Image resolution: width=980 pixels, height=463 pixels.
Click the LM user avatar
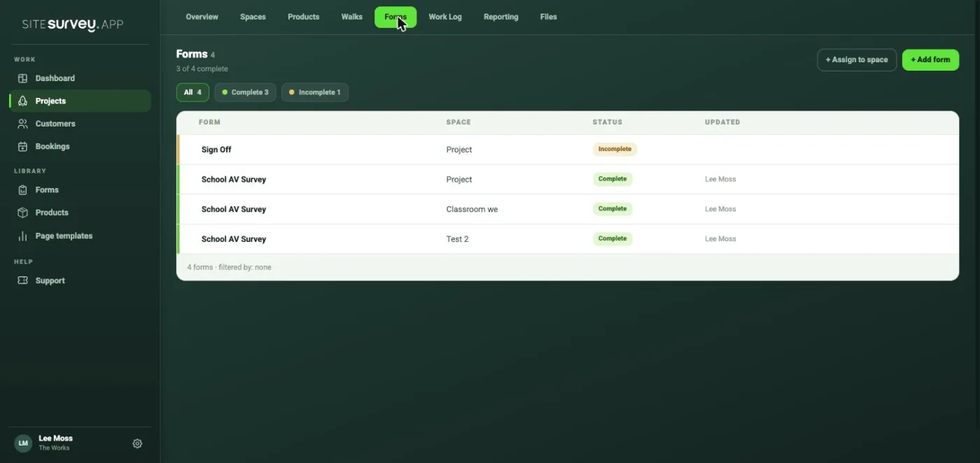(23, 443)
